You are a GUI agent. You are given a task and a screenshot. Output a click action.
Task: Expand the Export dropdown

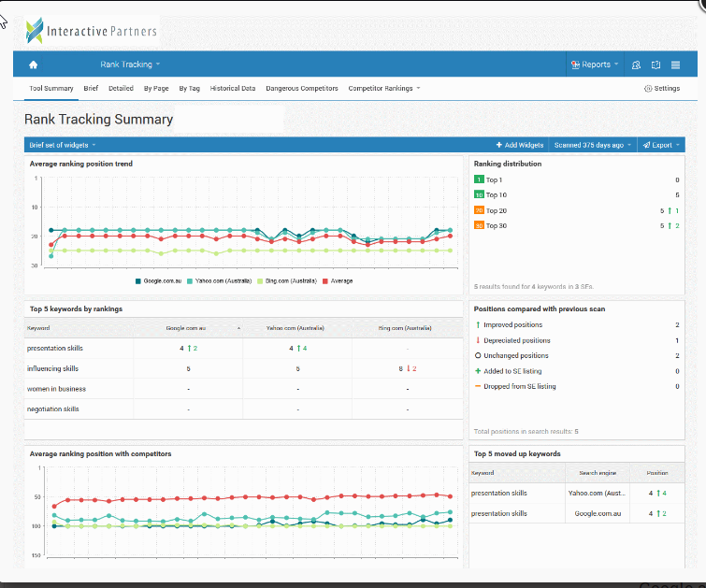click(662, 145)
